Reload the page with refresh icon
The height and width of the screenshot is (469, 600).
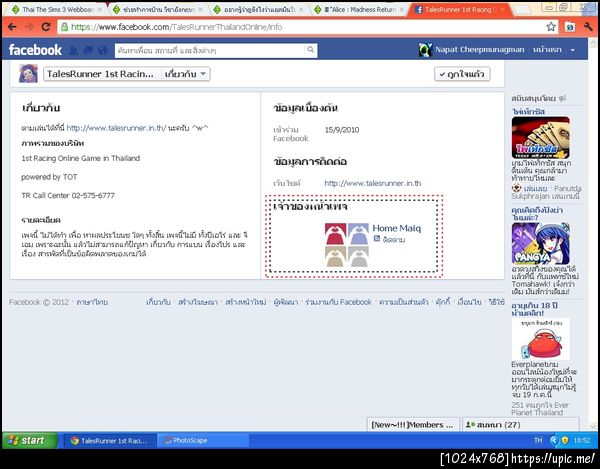coord(46,27)
